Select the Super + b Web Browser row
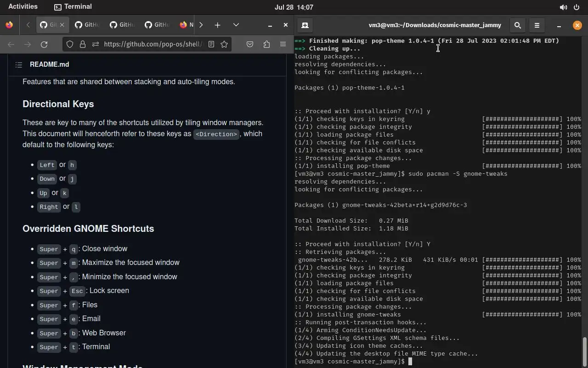Viewport: 588px width, 368px height. [x=82, y=333]
